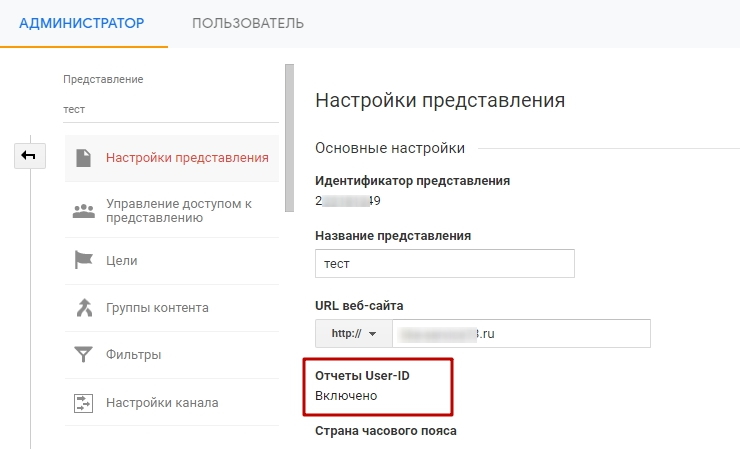Open the тест view selector dropdown
This screenshot has width=740, height=449.
tap(171, 110)
